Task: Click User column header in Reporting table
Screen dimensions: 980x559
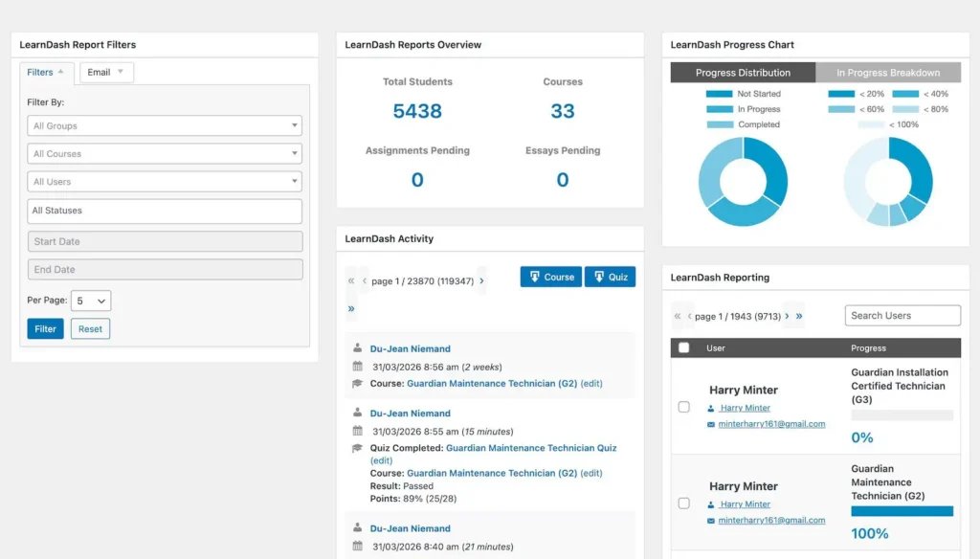Action: pos(716,348)
